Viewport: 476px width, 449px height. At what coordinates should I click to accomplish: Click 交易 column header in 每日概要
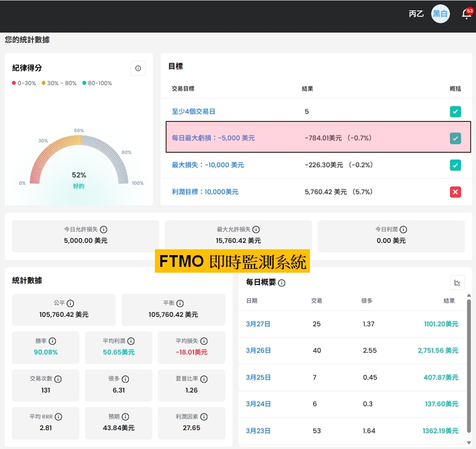coord(317,301)
